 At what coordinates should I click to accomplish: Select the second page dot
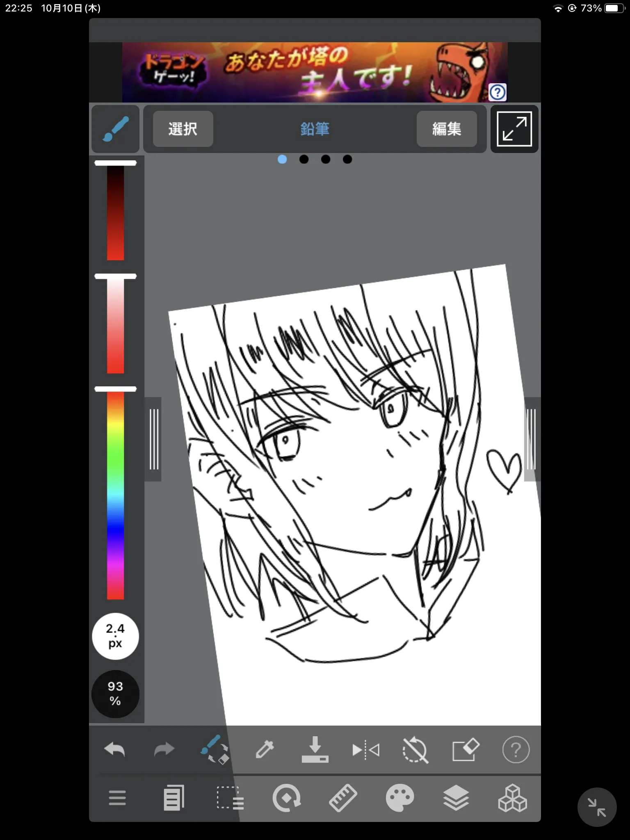(304, 159)
